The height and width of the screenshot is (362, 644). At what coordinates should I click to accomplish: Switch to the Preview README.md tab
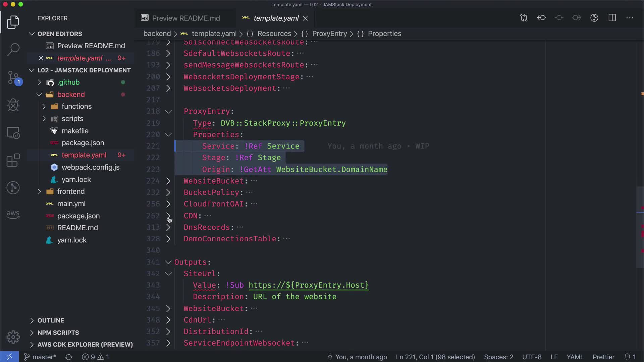pyautogui.click(x=185, y=18)
